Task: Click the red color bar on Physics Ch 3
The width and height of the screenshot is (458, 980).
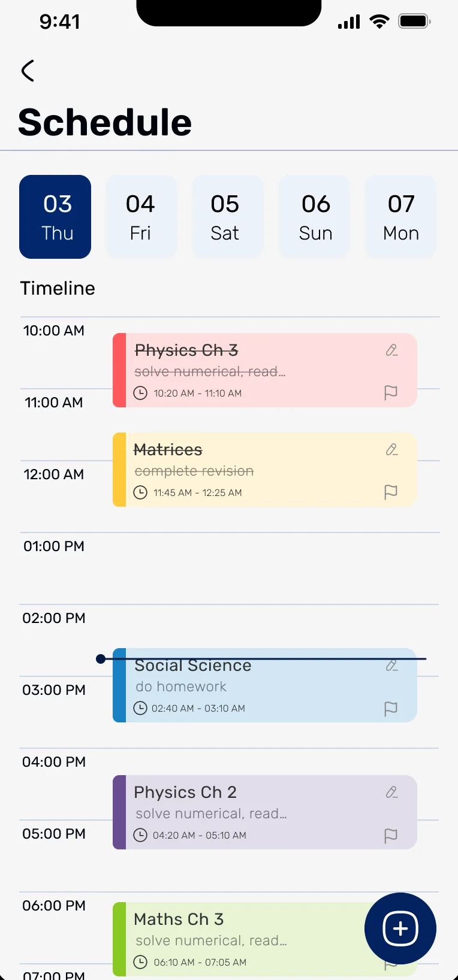Action: pos(119,370)
